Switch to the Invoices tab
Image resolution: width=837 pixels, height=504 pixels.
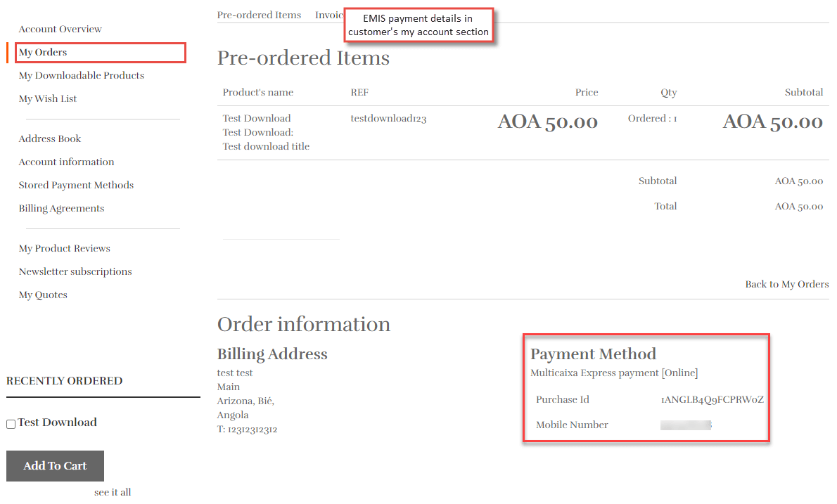(x=328, y=14)
